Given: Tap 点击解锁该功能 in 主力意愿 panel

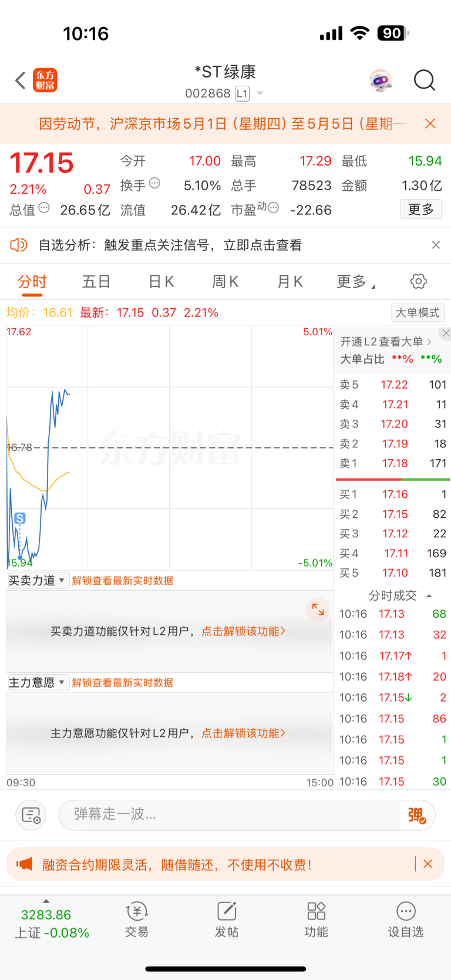Looking at the screenshot, I should 243,733.
